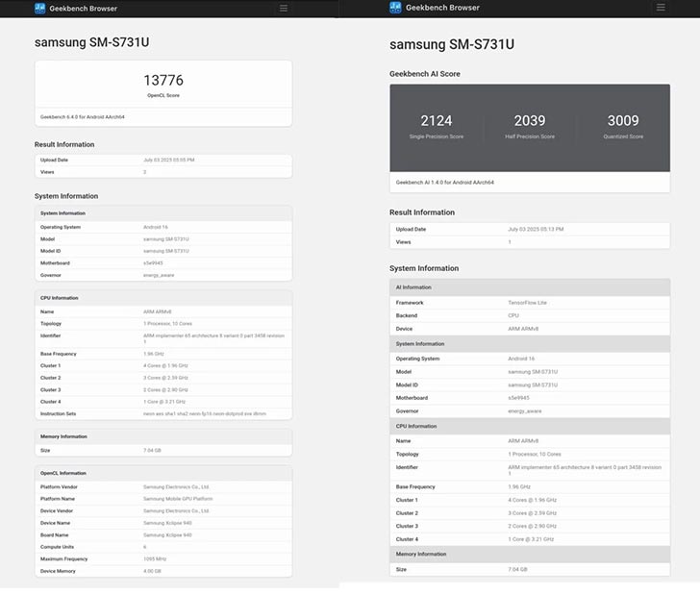
Task: Click the samsung SM-S731U title on the AI page
Action: [x=452, y=44]
